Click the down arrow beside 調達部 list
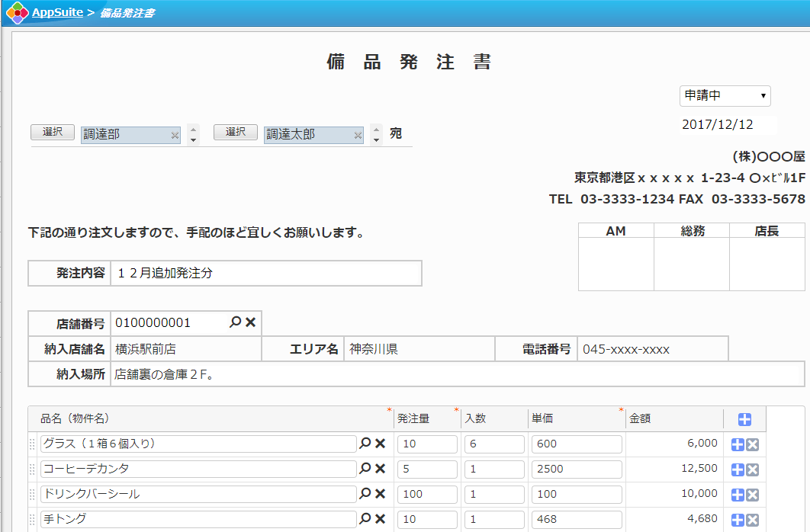 click(193, 140)
